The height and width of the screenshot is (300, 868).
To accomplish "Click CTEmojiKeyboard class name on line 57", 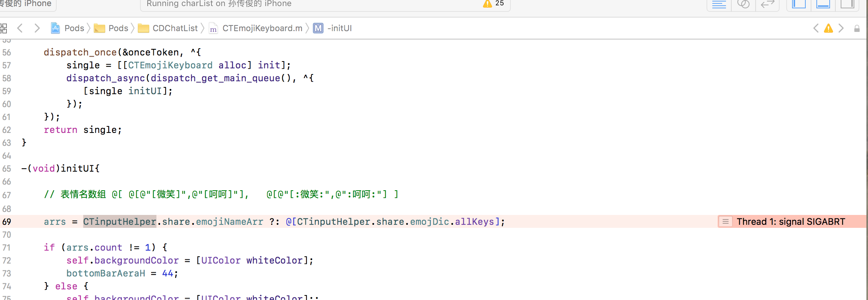I will pos(170,65).
